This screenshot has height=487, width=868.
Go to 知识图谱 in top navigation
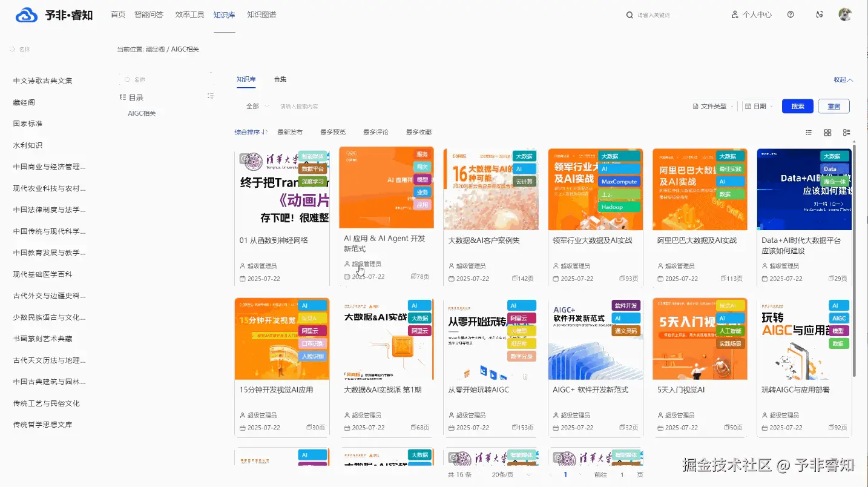click(261, 15)
